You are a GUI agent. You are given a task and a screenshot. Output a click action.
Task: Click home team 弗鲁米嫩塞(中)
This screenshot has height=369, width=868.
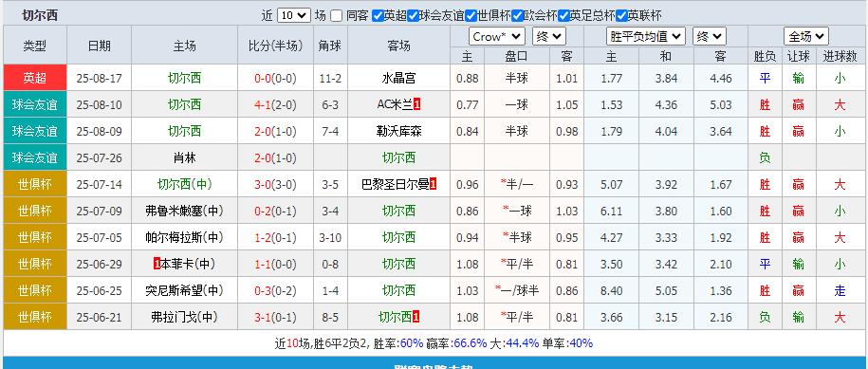click(184, 212)
